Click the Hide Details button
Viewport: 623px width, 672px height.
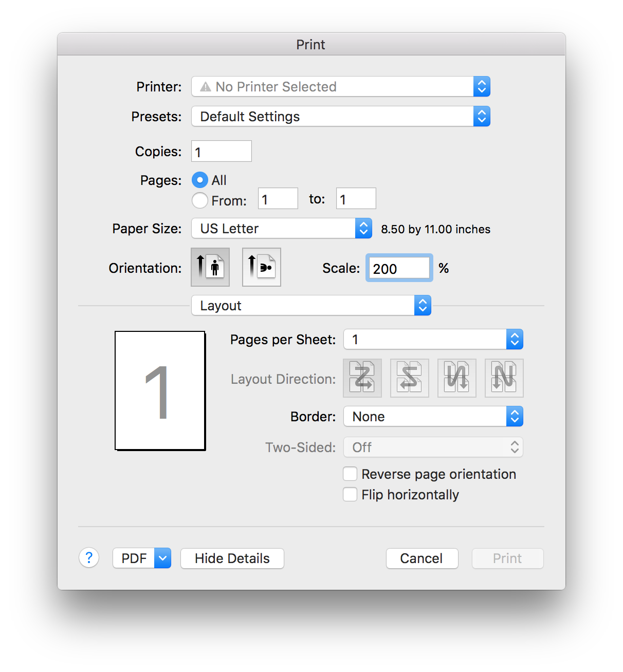coord(232,558)
